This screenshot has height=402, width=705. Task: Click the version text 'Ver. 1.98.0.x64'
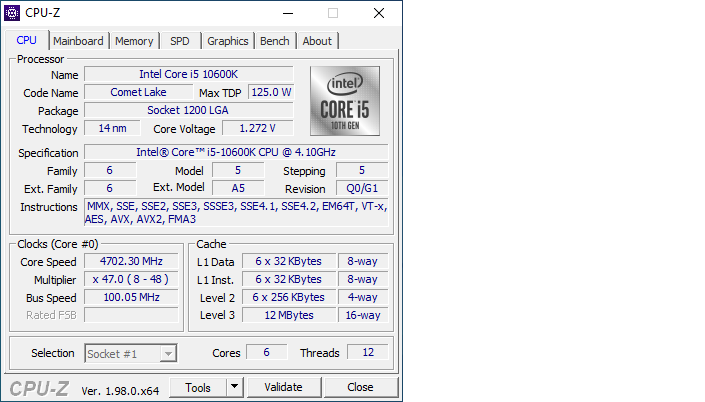[x=120, y=391]
